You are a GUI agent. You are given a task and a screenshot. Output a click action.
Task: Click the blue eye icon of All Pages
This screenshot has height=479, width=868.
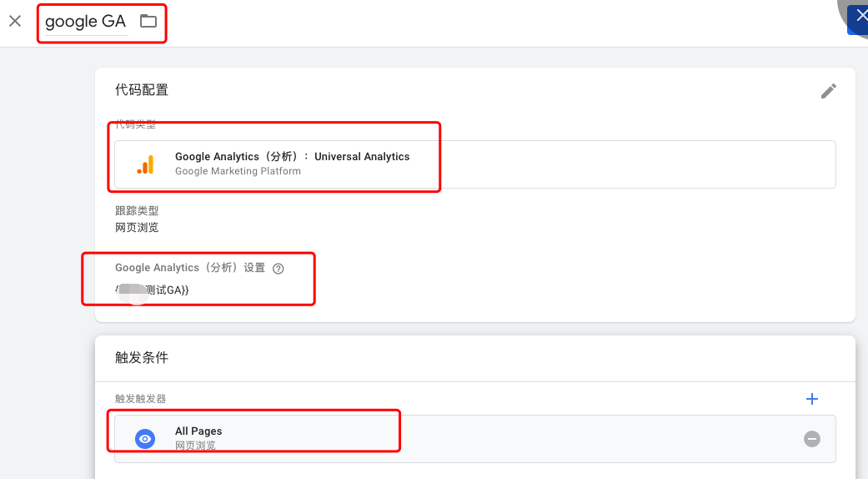point(146,439)
